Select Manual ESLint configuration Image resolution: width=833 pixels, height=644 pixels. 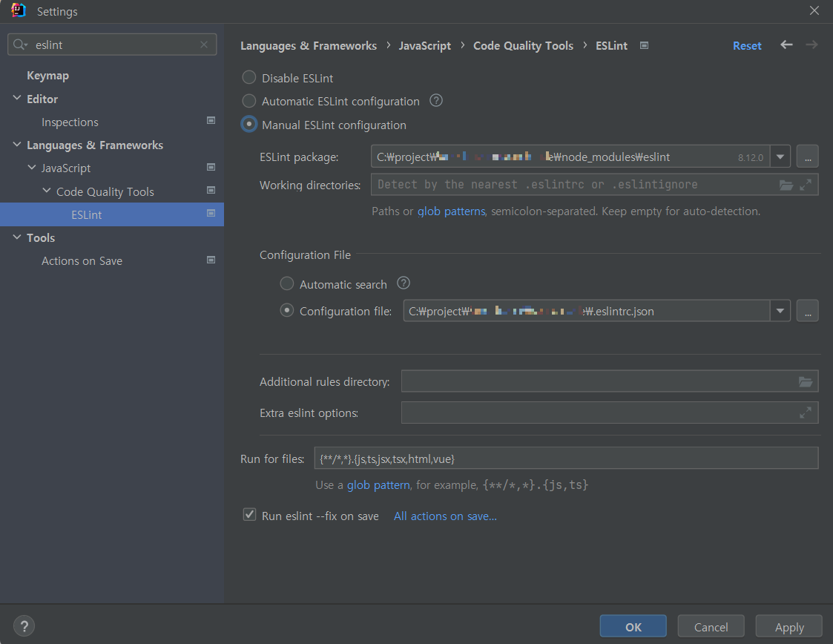coord(248,125)
